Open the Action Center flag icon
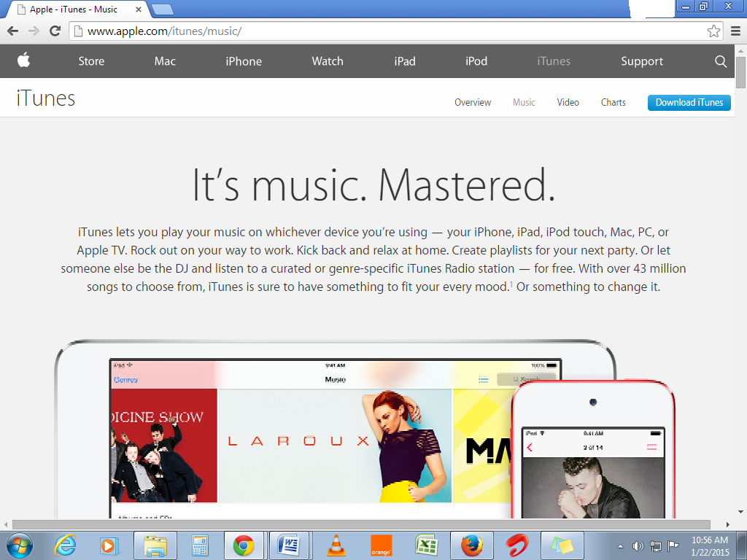 point(673,546)
